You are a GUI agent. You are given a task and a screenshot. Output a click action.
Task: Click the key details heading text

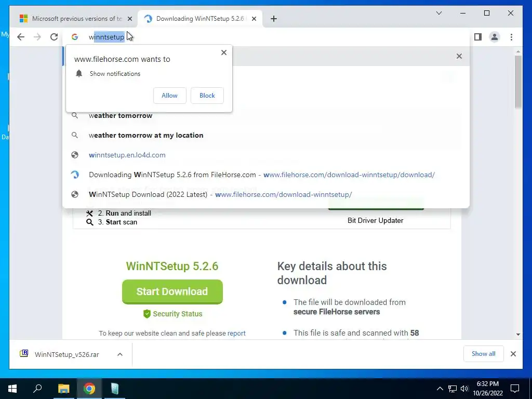(x=332, y=273)
